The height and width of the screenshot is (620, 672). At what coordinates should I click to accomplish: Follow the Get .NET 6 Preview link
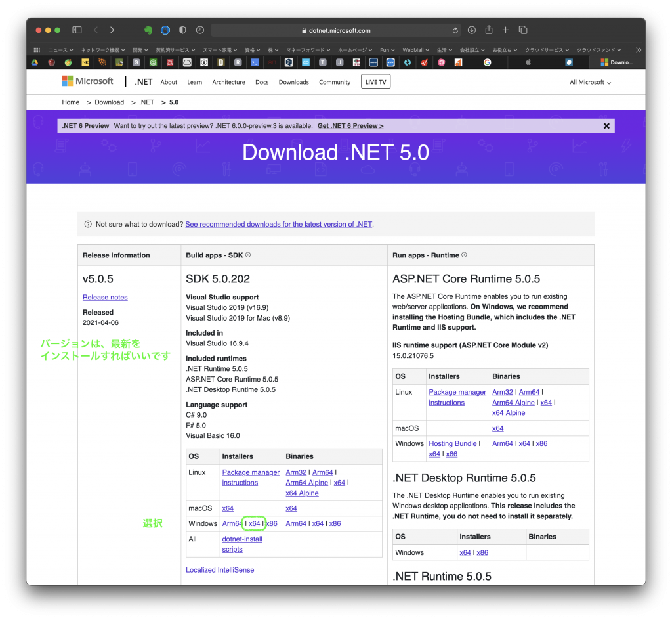[x=350, y=126]
